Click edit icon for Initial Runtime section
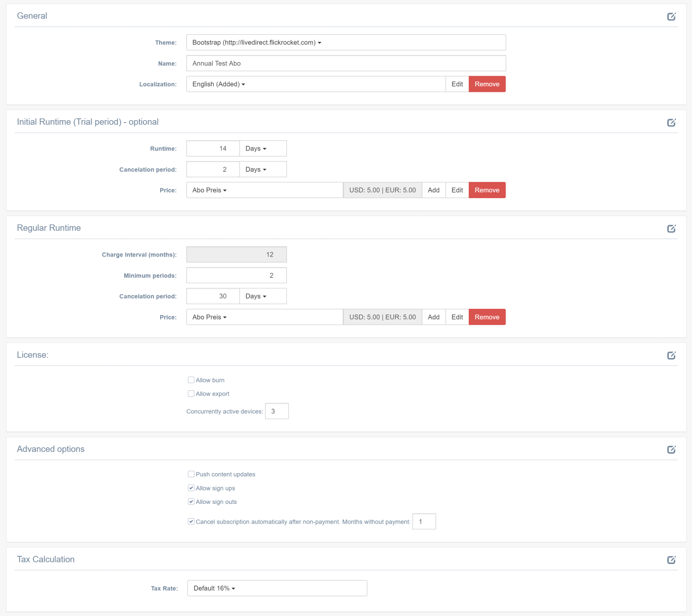Screen dimensions: 692x616 point(671,123)
